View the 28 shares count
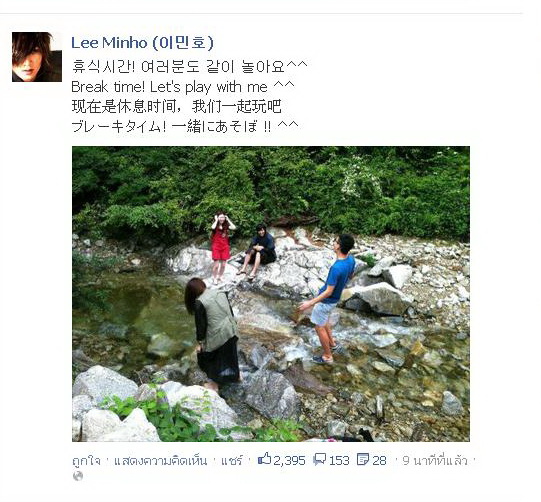 click(x=379, y=460)
